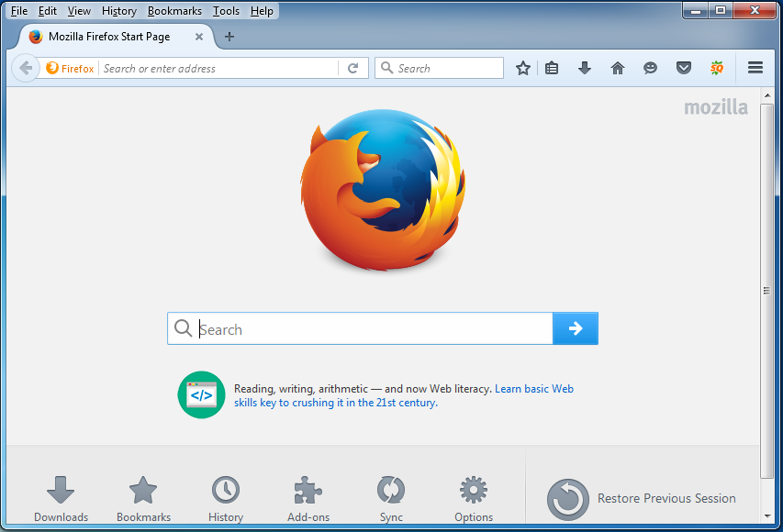
Task: Focus the Search or enter address field
Action: (x=218, y=69)
